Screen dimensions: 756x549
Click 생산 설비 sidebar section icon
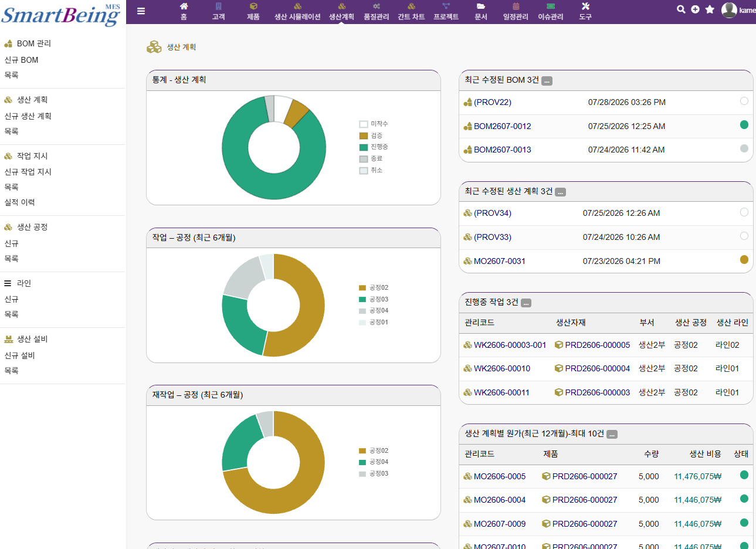[8, 339]
